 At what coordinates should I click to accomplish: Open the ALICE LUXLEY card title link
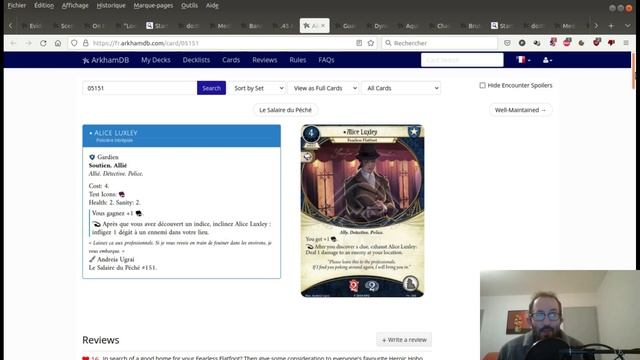(116, 133)
